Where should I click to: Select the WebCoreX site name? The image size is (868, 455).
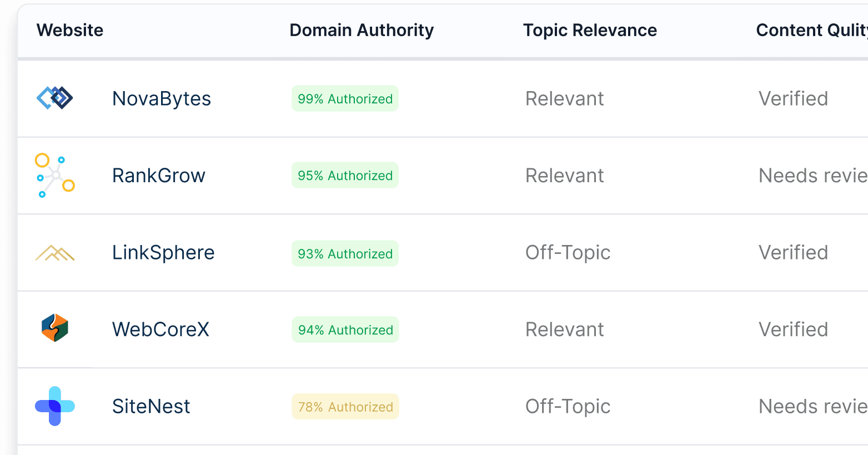click(x=160, y=329)
